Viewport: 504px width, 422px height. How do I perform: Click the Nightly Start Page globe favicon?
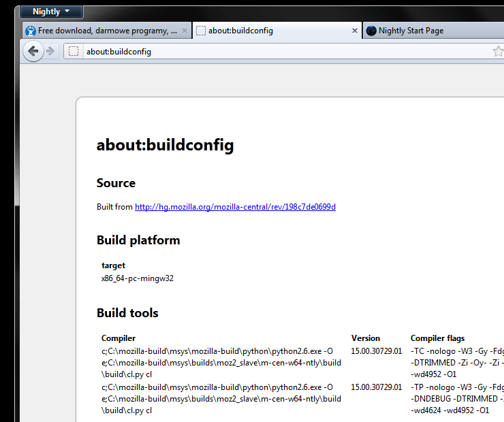pyautogui.click(x=371, y=31)
